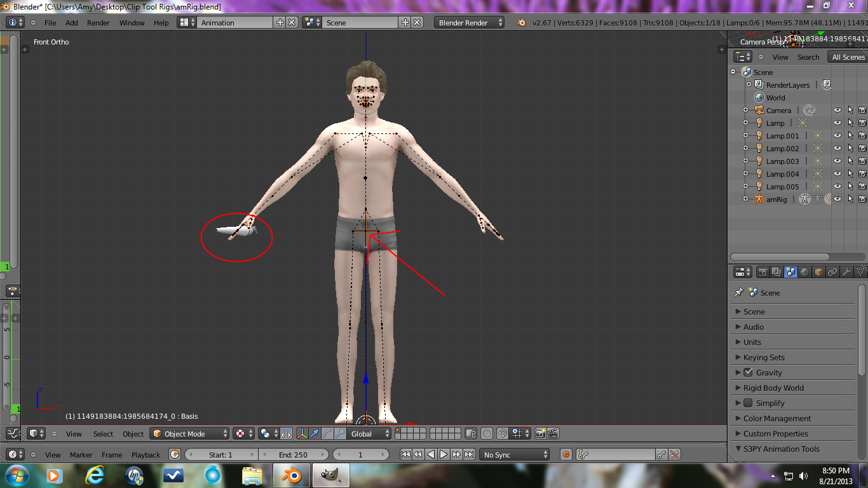Open the File menu
Viewport: 868px width, 488px height.
[50, 22]
